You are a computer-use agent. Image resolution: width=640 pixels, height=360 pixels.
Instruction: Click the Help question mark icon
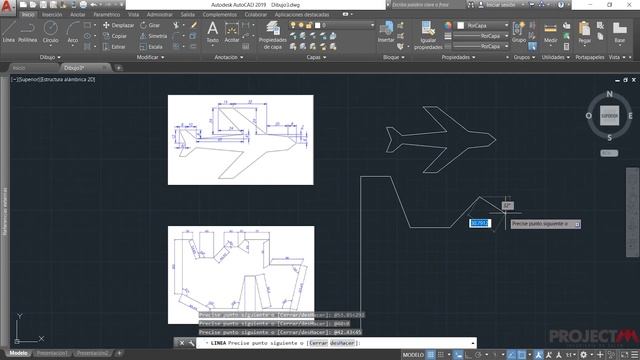[x=561, y=5]
